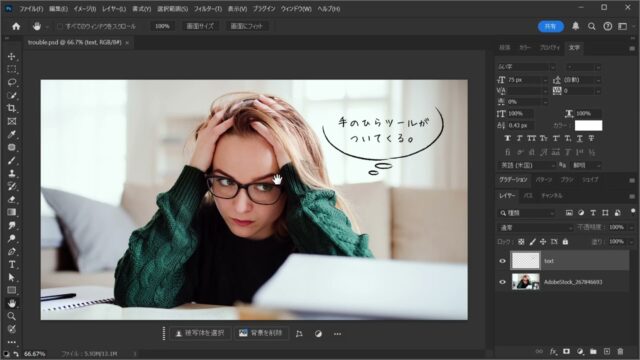Toggle Faux Bold in character panel
640x360 pixels.
[508, 138]
